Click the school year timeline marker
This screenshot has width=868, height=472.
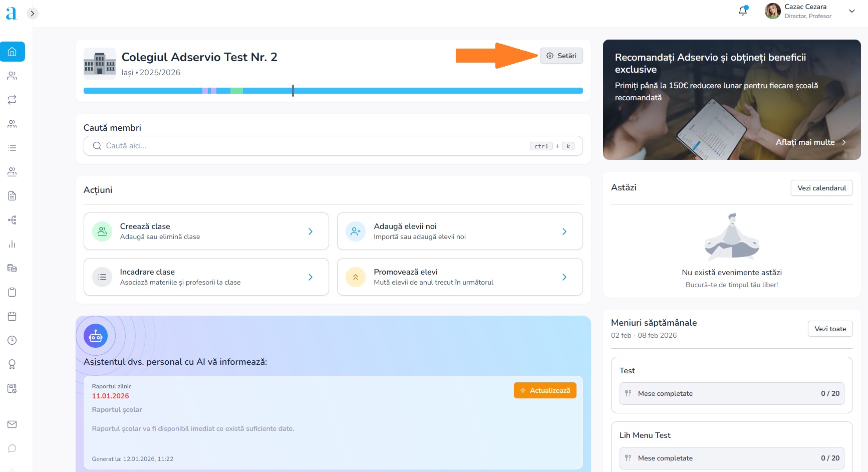pos(293,91)
